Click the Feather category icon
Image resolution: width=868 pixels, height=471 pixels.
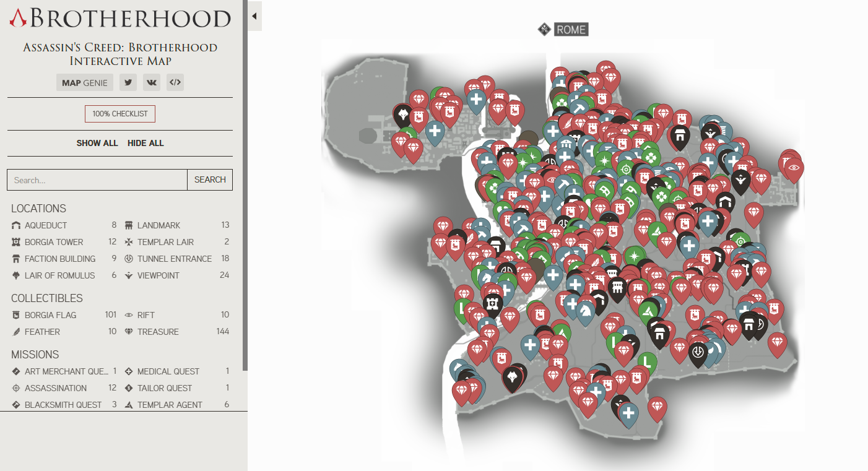coord(16,332)
